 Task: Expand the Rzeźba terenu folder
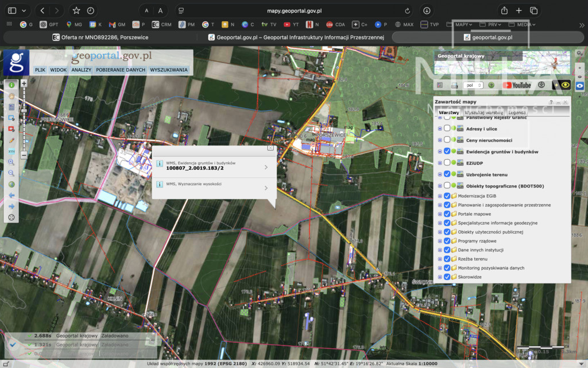440,259
